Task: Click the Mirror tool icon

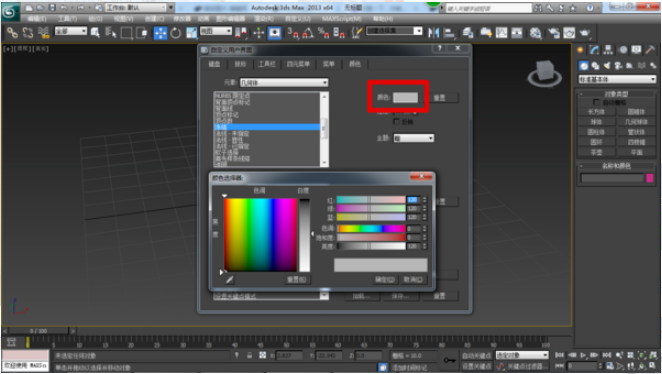Action: [433, 33]
